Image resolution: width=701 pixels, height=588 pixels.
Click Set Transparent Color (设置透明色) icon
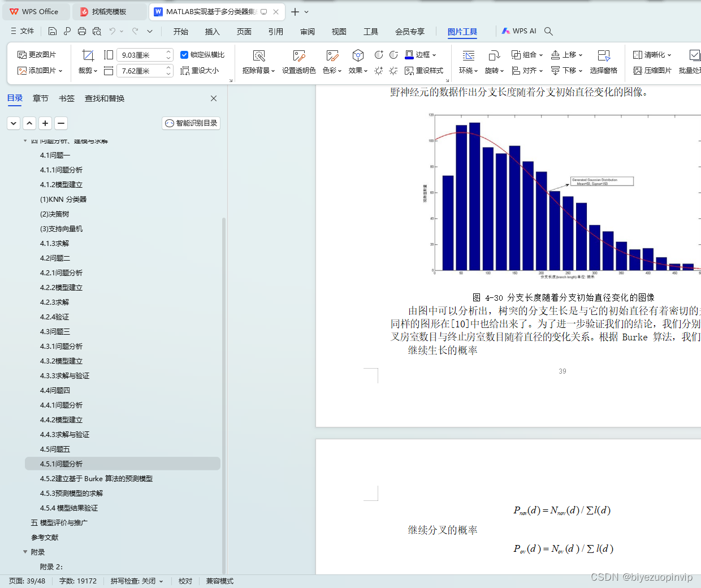[x=299, y=55]
